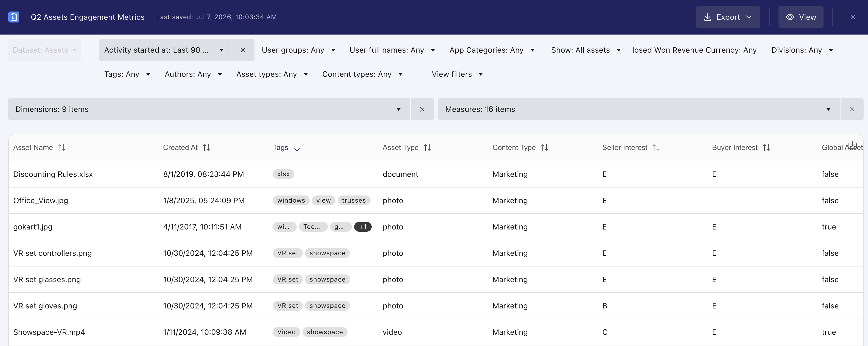The width and height of the screenshot is (868, 346).
Task: Select Showspace-VR.mp4 asset name
Action: point(49,332)
